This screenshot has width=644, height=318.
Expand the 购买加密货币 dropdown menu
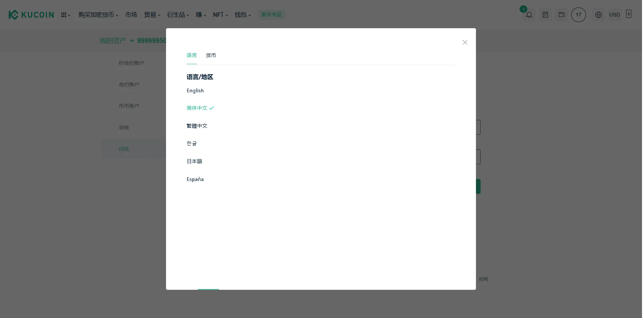click(x=98, y=15)
